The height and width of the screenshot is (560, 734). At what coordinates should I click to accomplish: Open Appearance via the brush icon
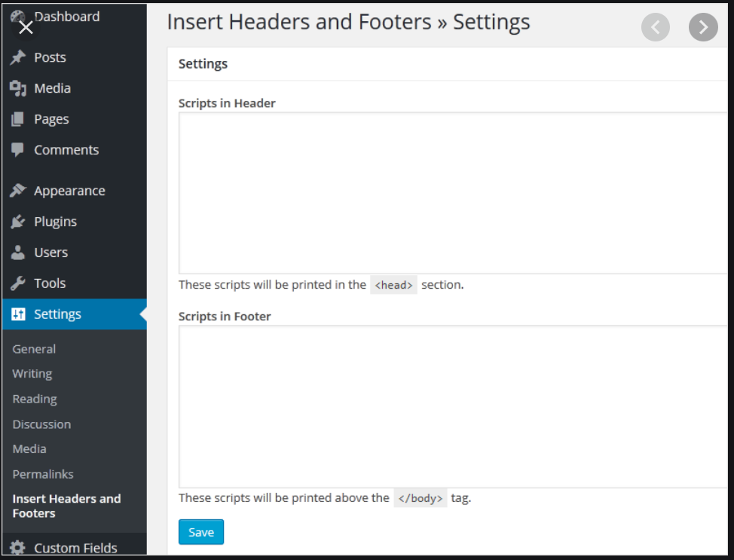[18, 190]
